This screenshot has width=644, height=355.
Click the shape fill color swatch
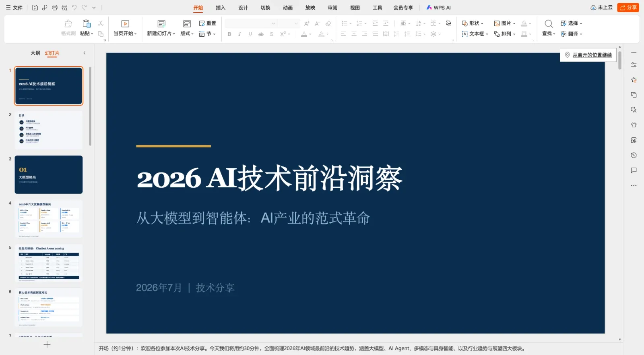click(524, 23)
